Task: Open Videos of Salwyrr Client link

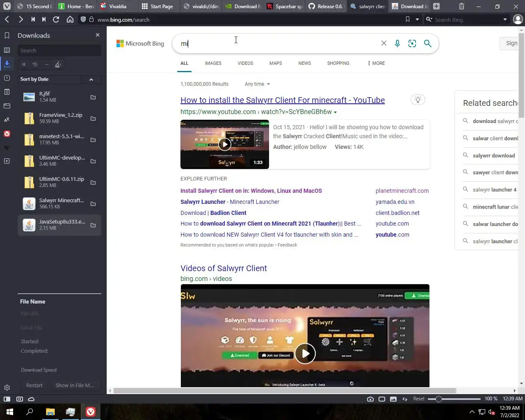Action: coord(224,268)
